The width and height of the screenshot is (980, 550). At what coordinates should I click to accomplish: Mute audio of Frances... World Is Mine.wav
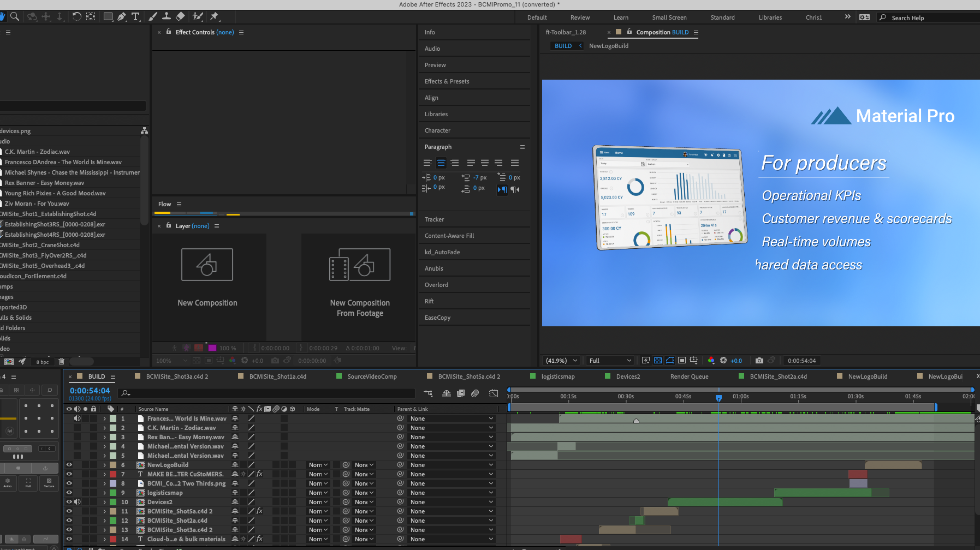tap(77, 419)
